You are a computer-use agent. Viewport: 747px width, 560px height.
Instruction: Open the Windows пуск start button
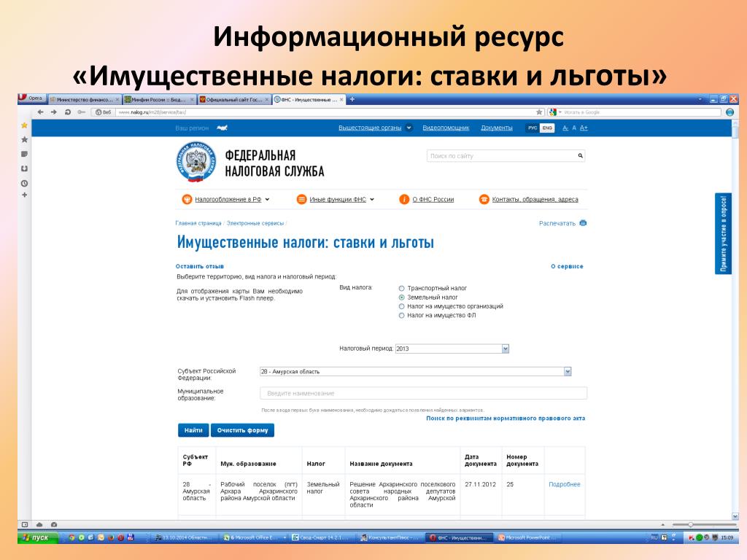coord(38,537)
